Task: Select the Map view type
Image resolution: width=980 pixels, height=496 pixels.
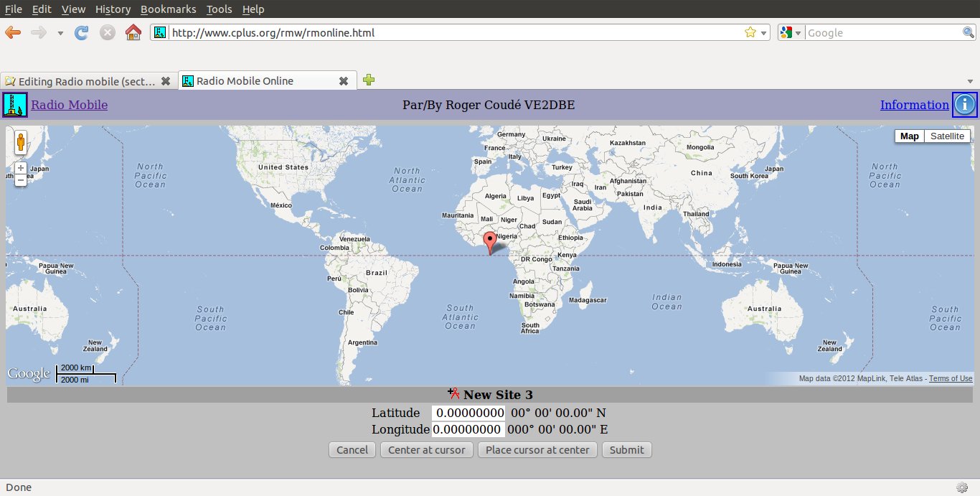Action: [909, 136]
